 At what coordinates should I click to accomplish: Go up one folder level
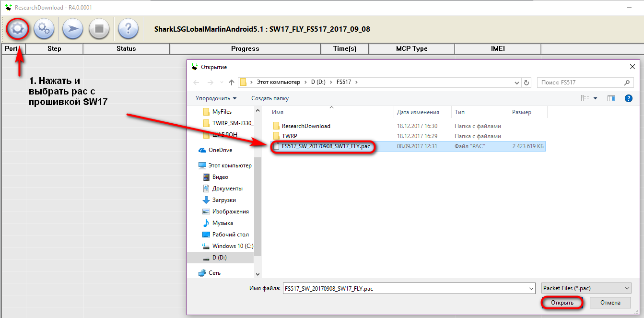point(232,82)
